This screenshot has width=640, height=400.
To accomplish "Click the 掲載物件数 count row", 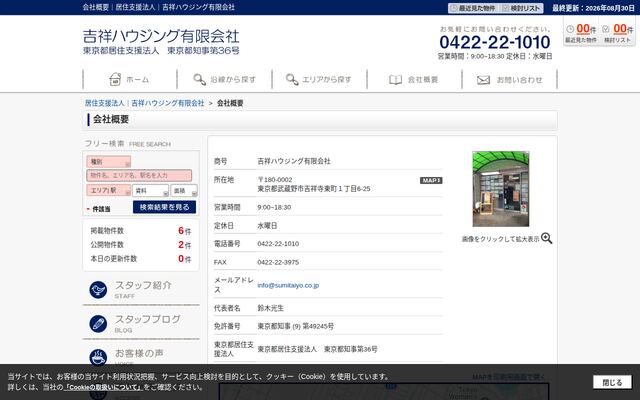I will point(141,231).
